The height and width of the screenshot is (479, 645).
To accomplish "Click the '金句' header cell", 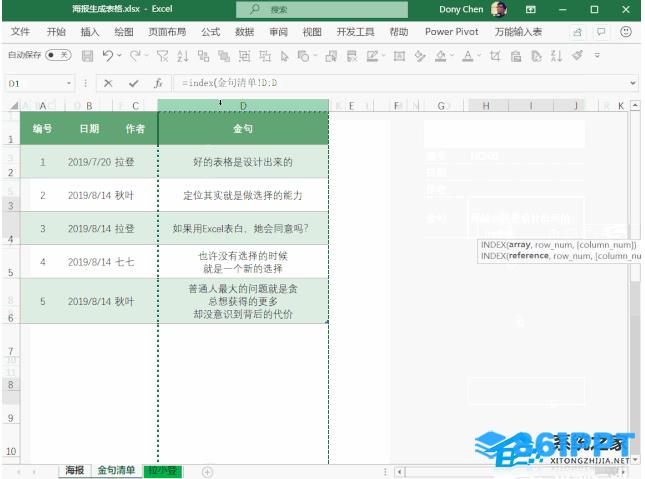I will click(243, 128).
